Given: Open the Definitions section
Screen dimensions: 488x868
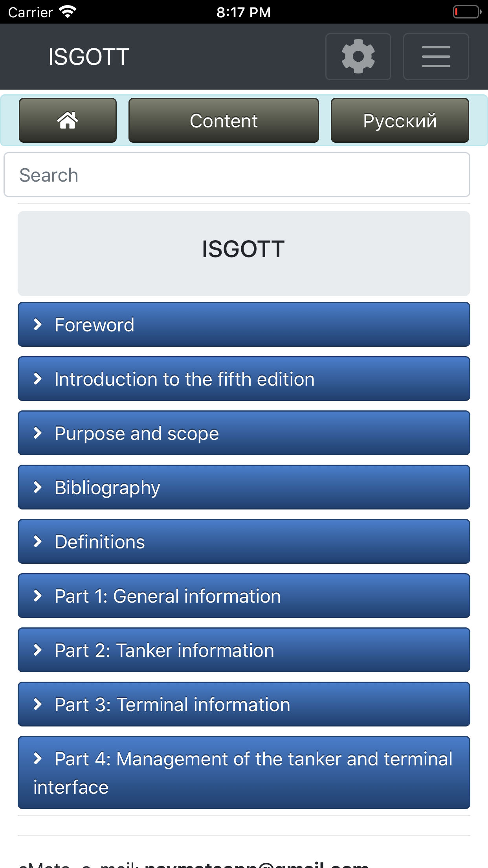Looking at the screenshot, I should [x=244, y=542].
